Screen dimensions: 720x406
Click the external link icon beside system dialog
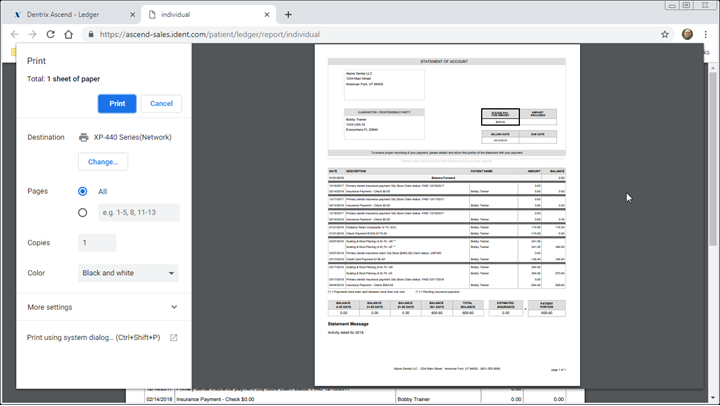tap(174, 338)
